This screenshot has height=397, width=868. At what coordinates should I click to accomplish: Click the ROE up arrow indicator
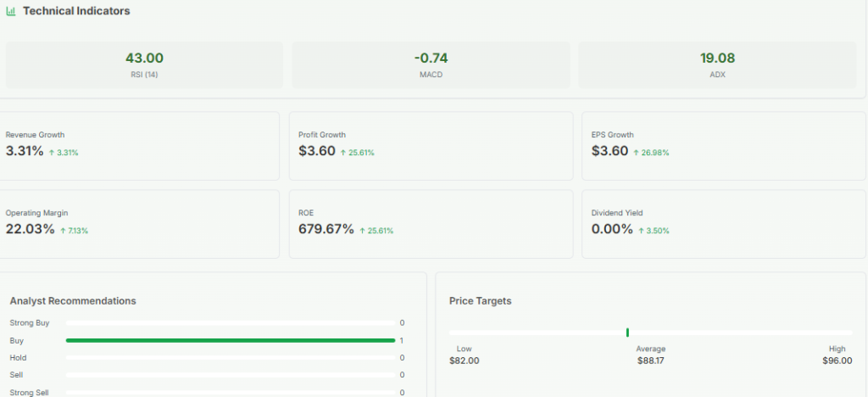tap(362, 231)
